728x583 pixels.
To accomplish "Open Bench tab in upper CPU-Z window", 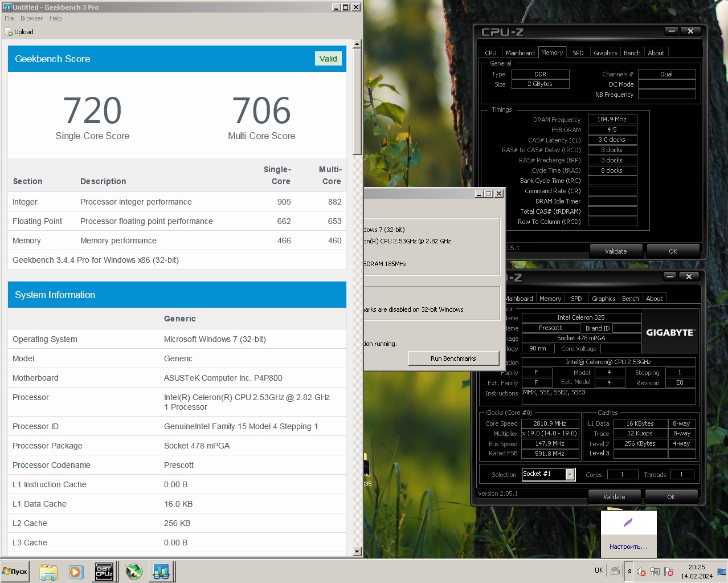I will pos(632,53).
